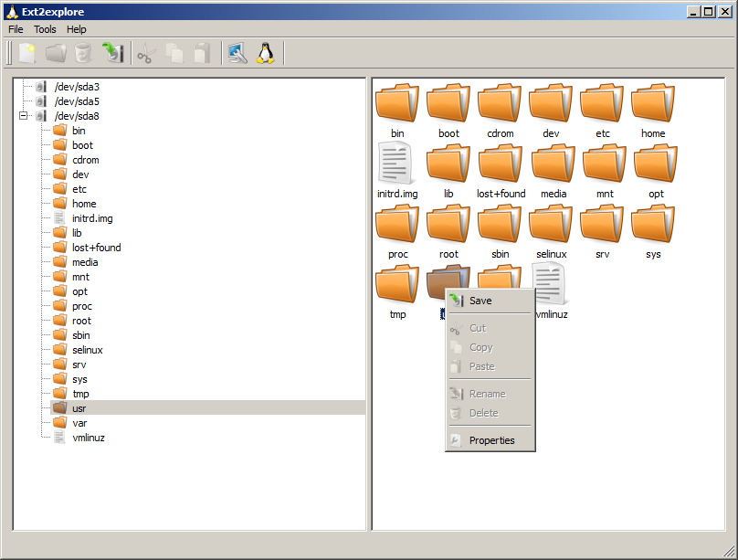738x560 pixels.
Task: Click Rename in the context menu
Action: coord(490,394)
